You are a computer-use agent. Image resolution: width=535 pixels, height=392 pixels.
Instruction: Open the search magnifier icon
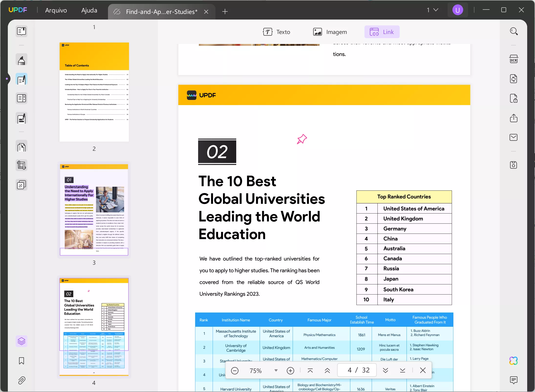click(x=514, y=31)
